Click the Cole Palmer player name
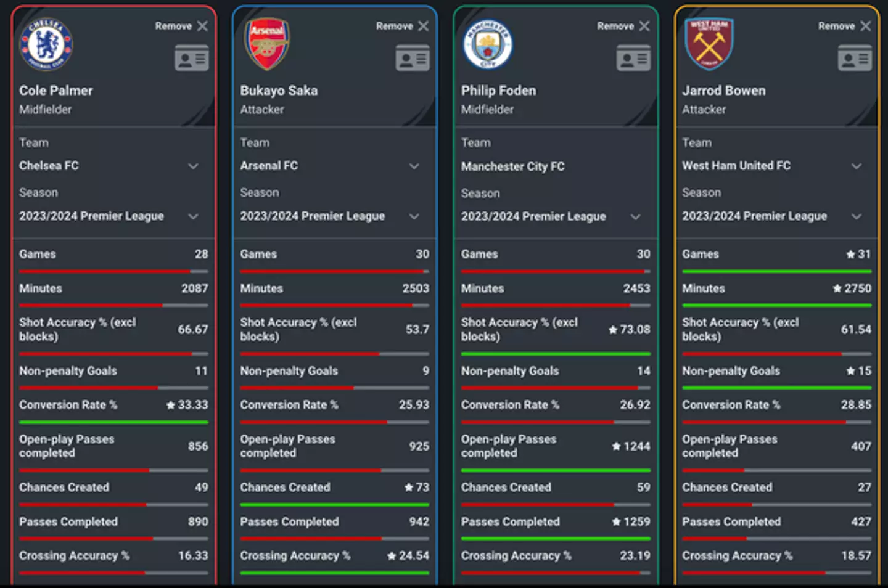888x588 pixels. 56,91
